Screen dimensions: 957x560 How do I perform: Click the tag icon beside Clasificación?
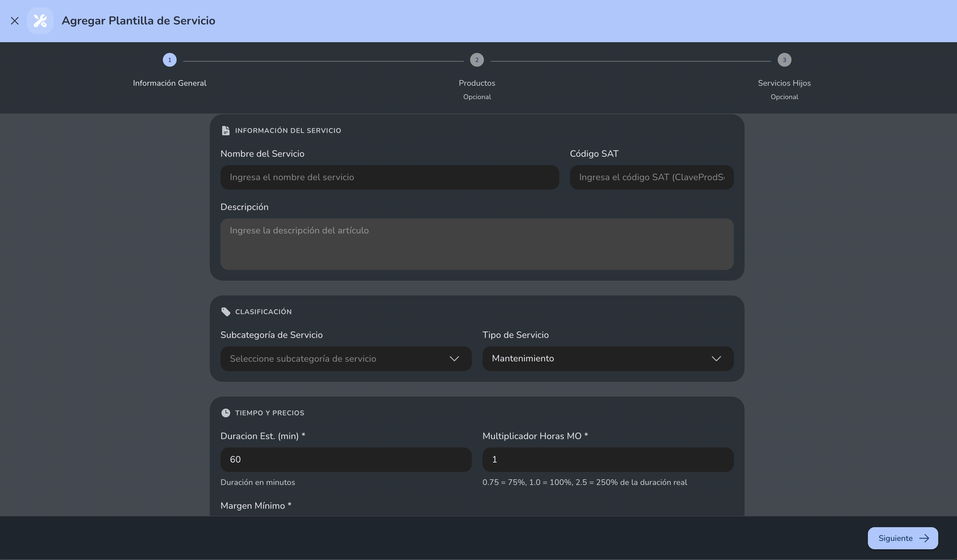pyautogui.click(x=226, y=312)
